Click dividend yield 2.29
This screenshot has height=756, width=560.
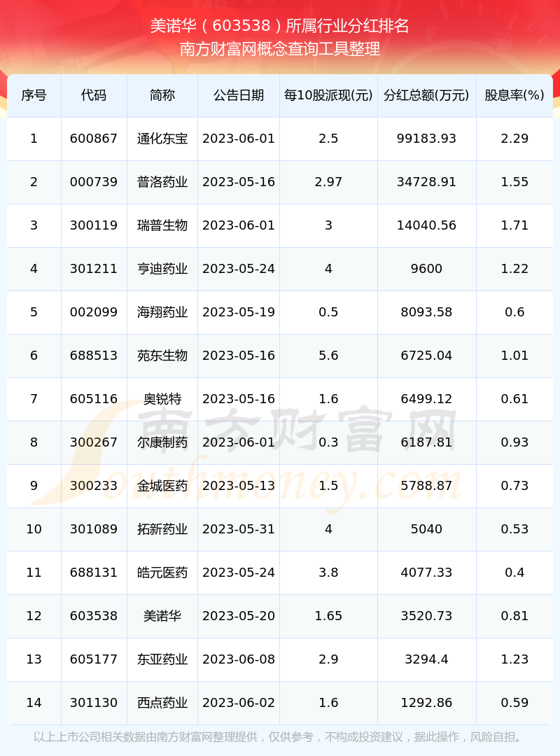[x=514, y=139]
